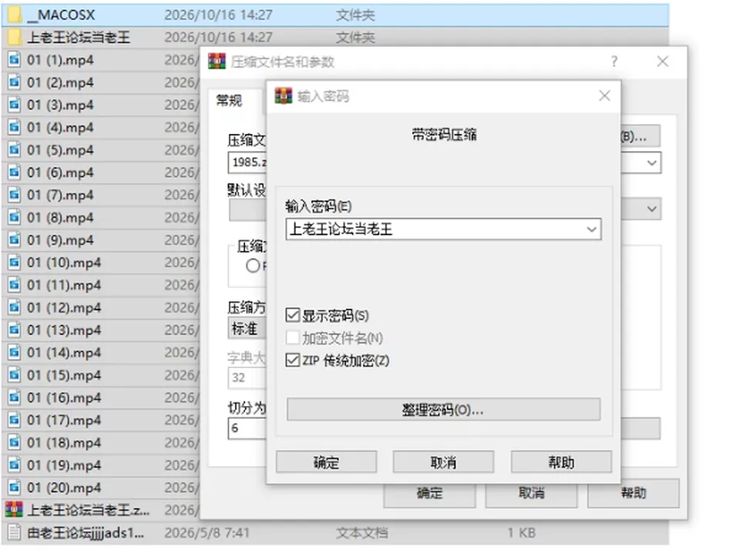
Task: Click the 01 (10).mp4 video file icon
Action: point(15,263)
